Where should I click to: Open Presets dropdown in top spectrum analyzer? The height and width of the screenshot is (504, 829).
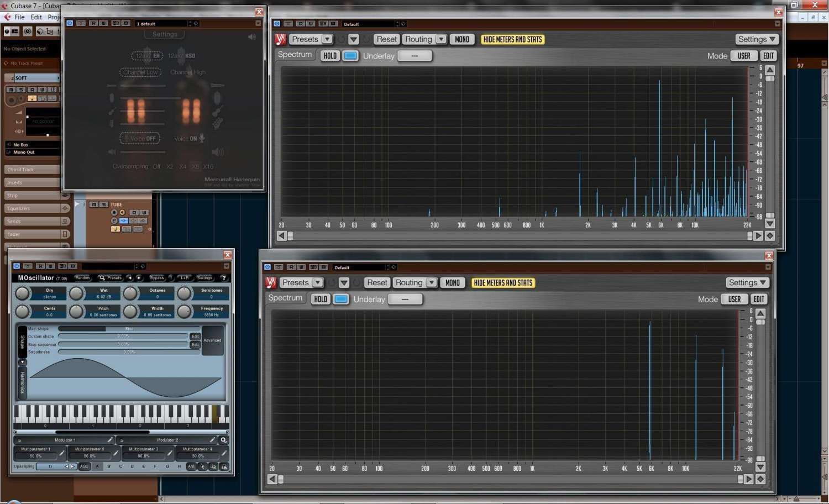pos(311,39)
